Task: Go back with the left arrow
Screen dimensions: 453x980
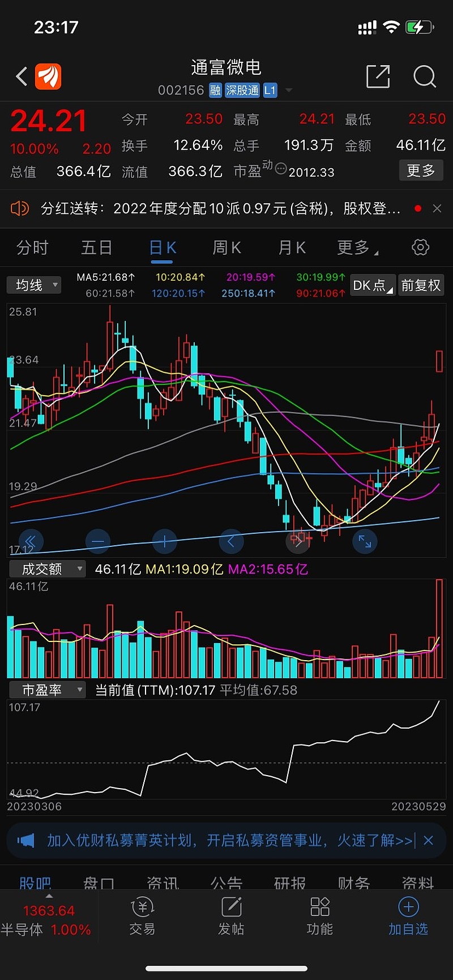Action: click(x=22, y=76)
